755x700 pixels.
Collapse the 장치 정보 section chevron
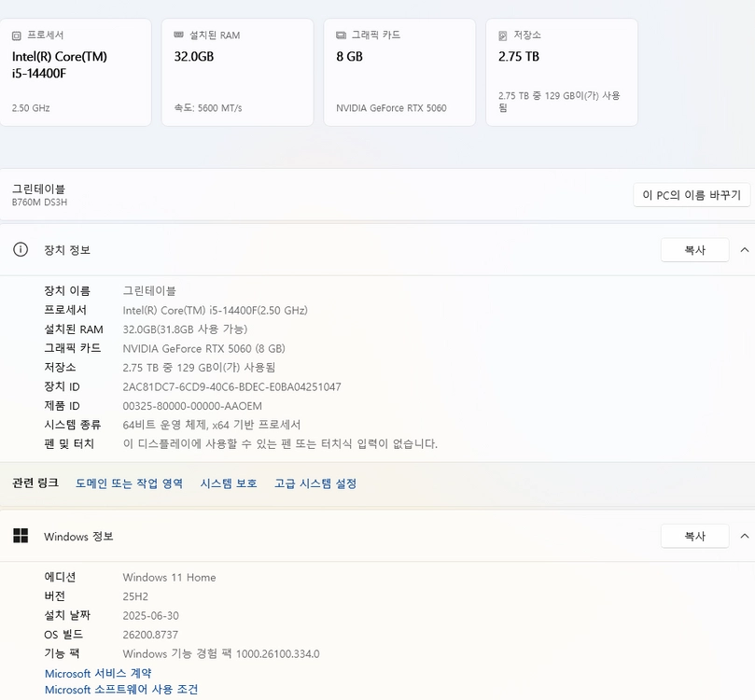pyautogui.click(x=745, y=250)
